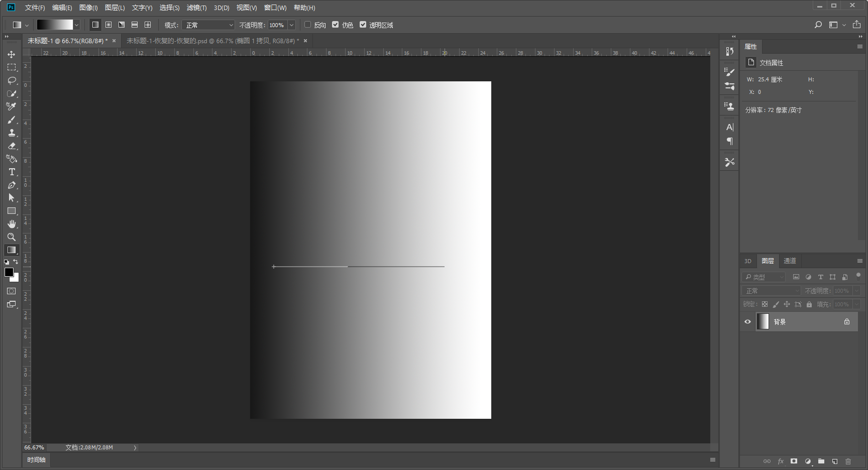Open the 窗口(W) menu
Viewport: 868px width, 470px height.
click(275, 8)
